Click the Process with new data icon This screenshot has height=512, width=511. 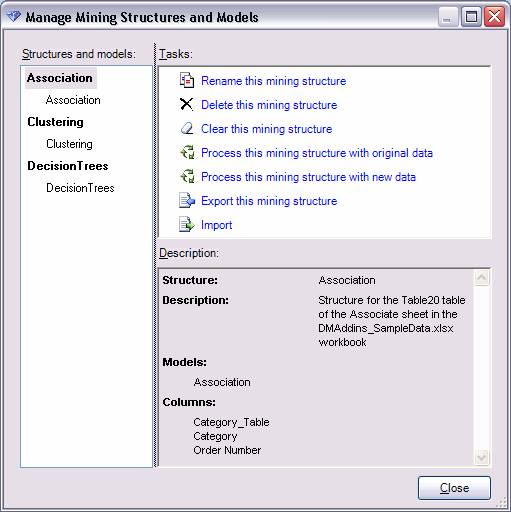187,176
